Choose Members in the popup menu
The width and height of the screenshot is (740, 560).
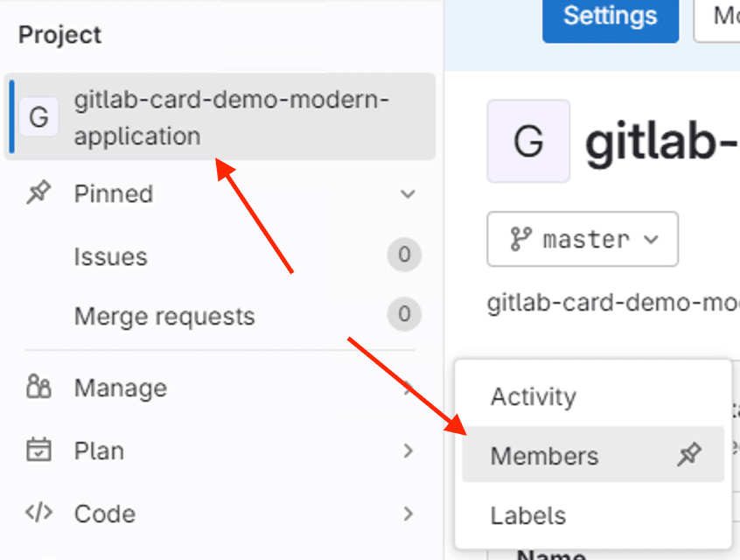pos(544,455)
